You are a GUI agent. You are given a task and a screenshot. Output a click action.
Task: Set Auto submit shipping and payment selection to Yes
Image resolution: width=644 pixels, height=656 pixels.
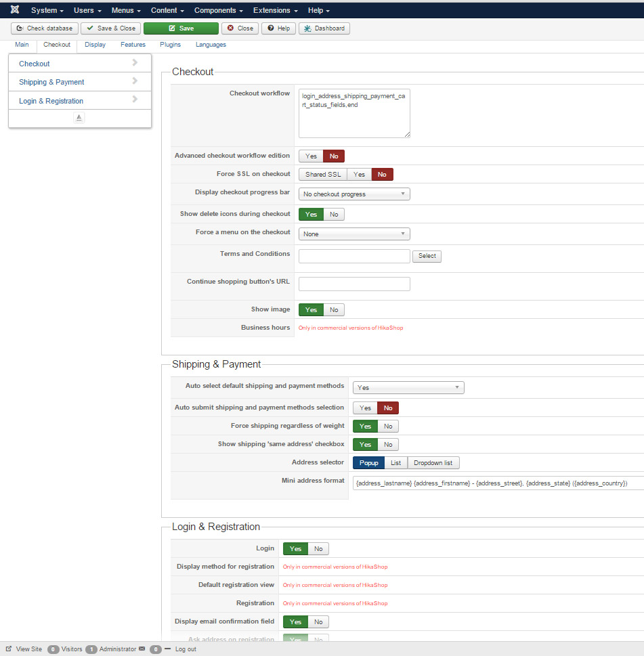point(365,408)
